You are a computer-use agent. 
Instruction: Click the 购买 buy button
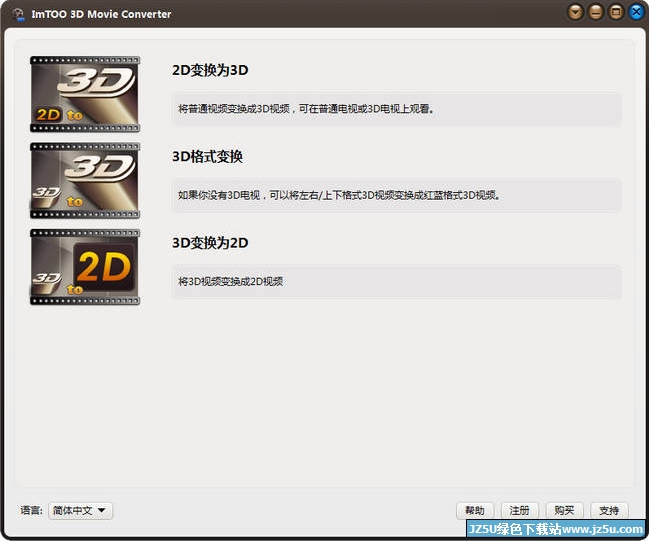click(x=564, y=510)
